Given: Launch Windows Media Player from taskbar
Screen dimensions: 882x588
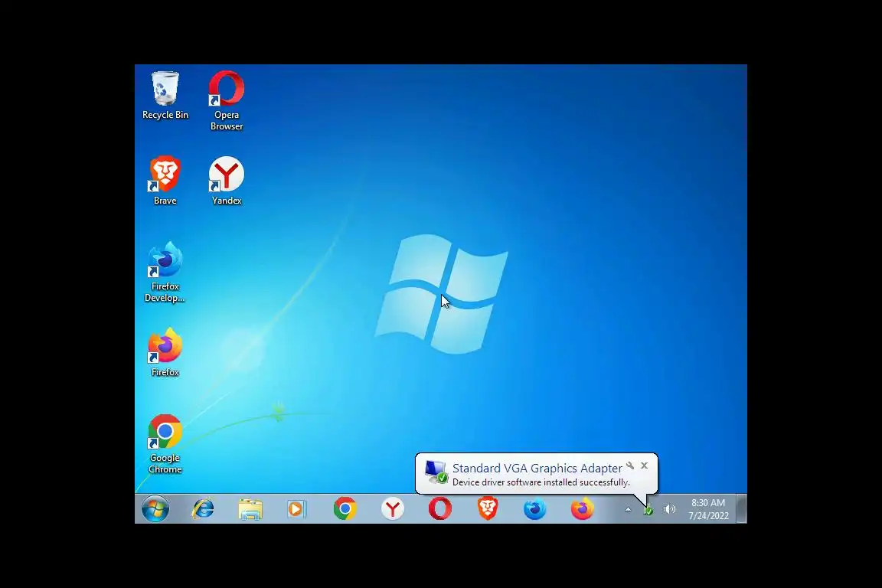Looking at the screenshot, I should (296, 509).
